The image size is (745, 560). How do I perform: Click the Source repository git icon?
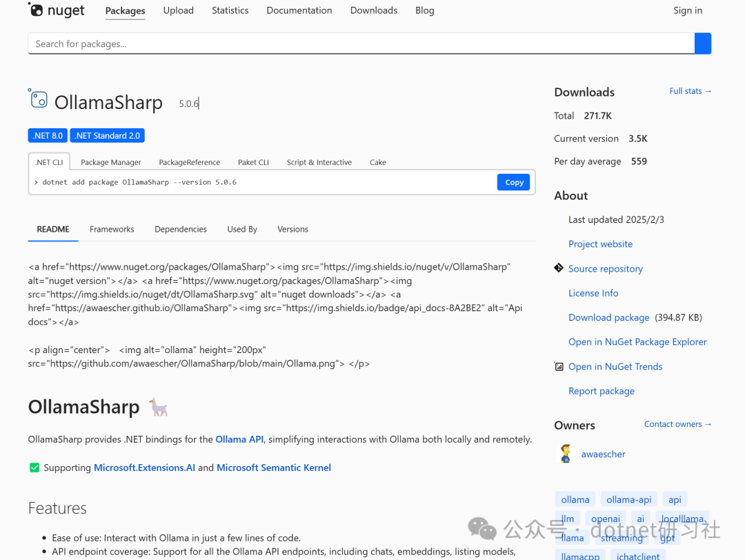click(559, 268)
